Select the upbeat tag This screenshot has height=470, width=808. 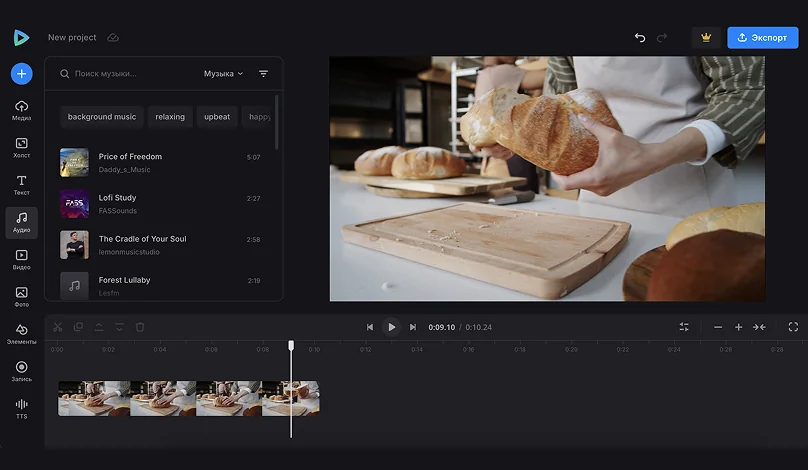pos(217,117)
